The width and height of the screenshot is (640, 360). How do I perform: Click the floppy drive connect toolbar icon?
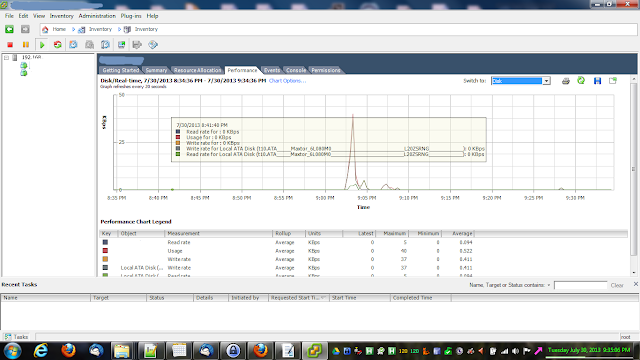pos(137,44)
